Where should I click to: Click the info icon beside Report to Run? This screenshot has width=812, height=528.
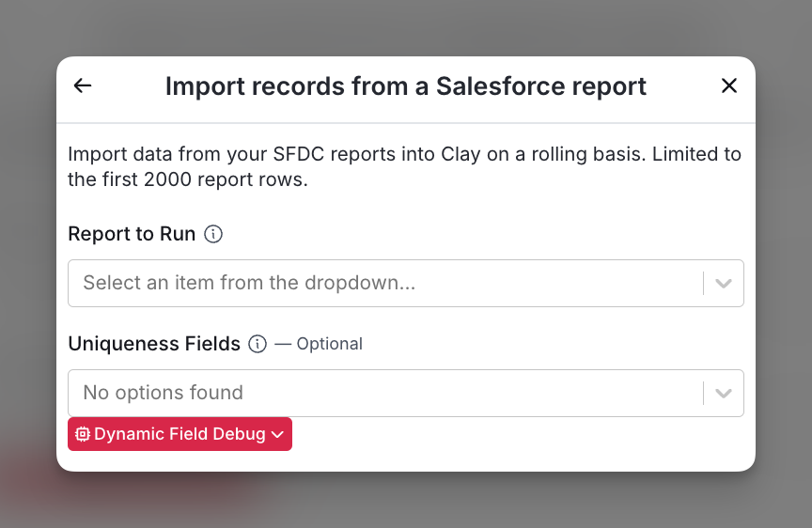[x=213, y=234]
